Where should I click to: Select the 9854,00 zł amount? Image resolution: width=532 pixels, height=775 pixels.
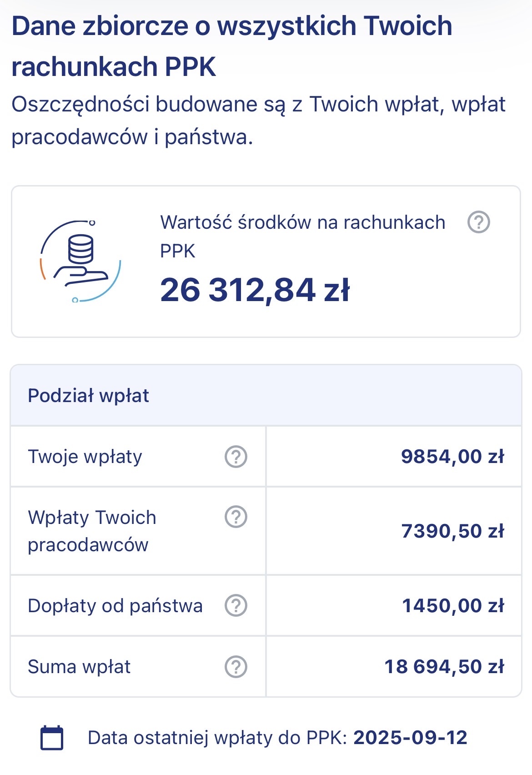click(x=452, y=457)
